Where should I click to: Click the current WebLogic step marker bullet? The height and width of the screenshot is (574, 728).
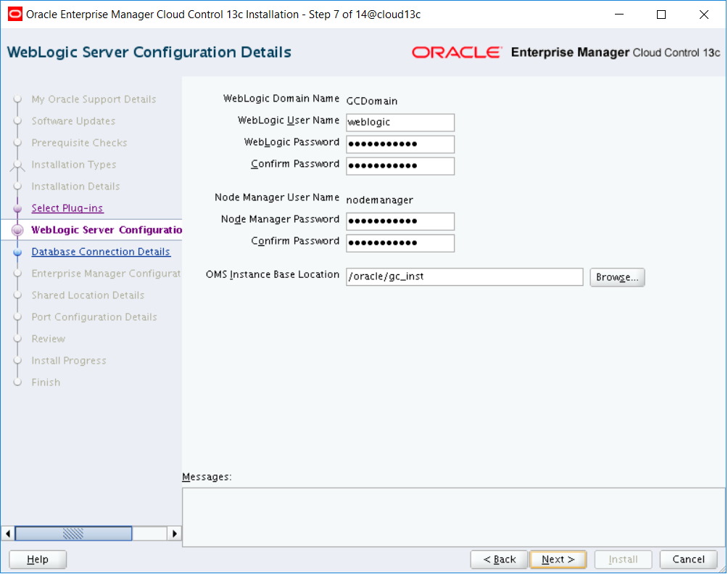point(17,230)
